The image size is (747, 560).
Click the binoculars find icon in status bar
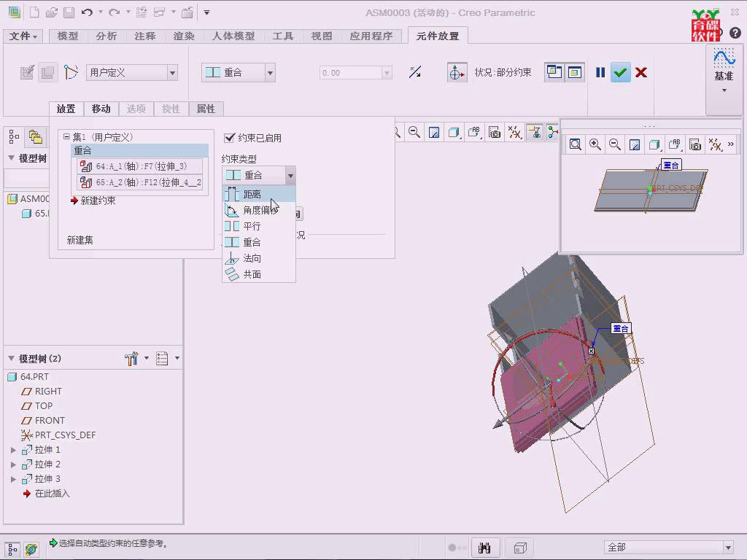(484, 548)
